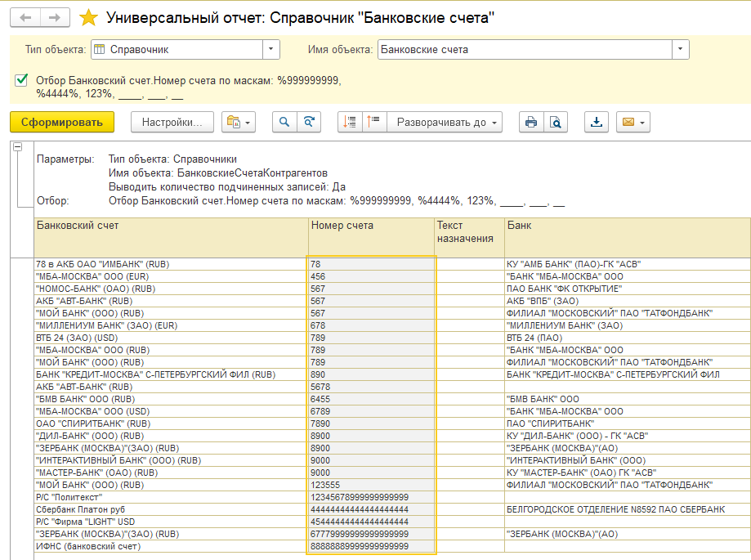Click account number 44444444444444444444
The image size is (751, 560).
pyautogui.click(x=371, y=509)
